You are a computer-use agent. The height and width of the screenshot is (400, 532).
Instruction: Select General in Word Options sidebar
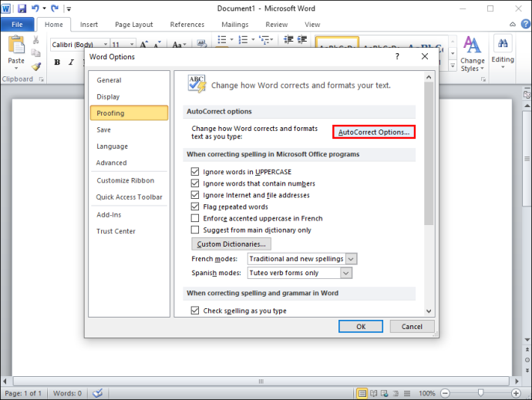[130, 80]
